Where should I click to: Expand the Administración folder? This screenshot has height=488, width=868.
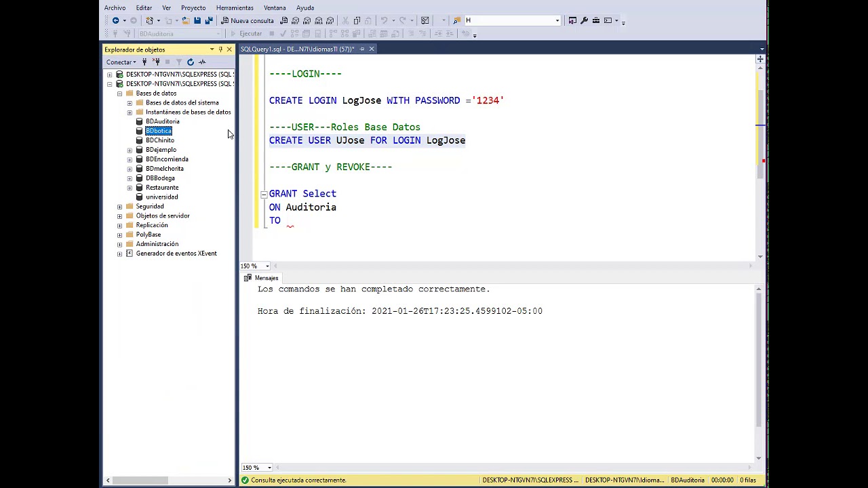(120, 244)
